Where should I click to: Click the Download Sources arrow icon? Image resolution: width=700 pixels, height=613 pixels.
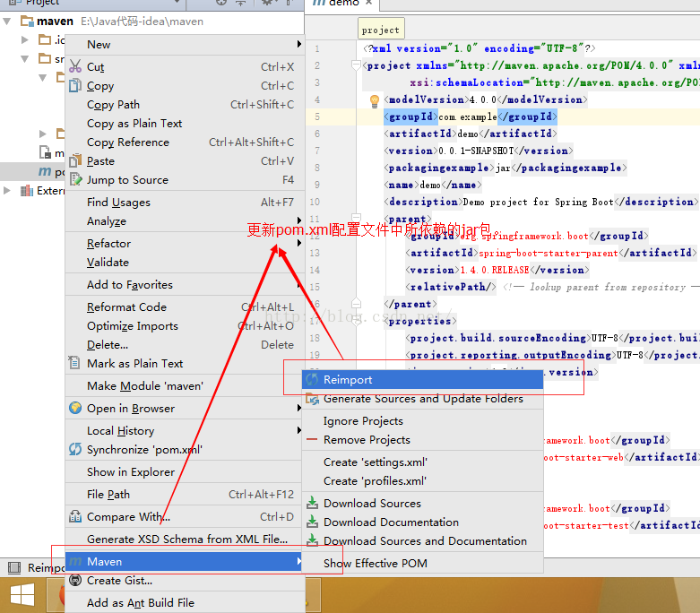[312, 503]
